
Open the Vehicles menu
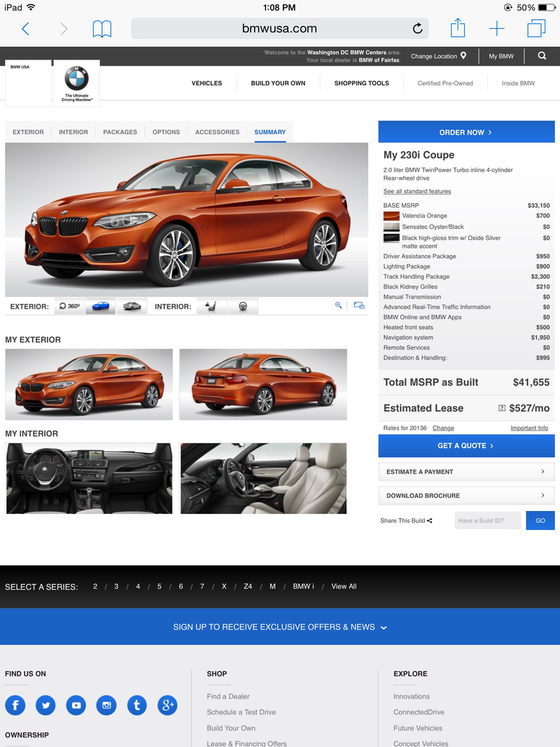(x=206, y=83)
